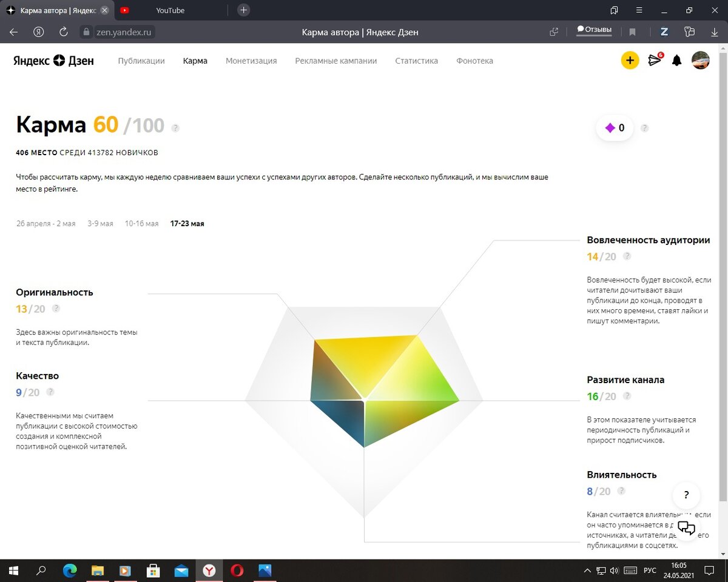Click the Развитие канала heading

click(x=625, y=380)
